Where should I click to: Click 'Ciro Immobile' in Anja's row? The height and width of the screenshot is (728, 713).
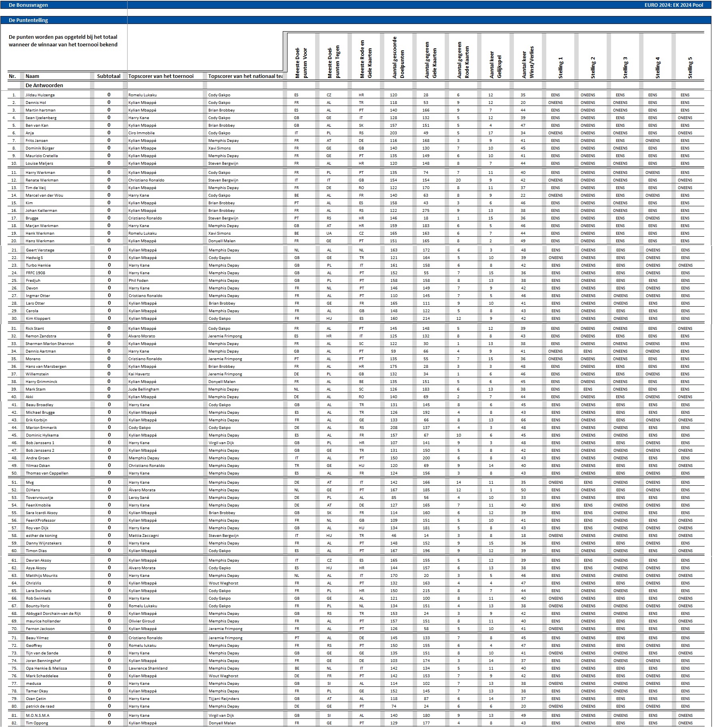[x=142, y=133]
